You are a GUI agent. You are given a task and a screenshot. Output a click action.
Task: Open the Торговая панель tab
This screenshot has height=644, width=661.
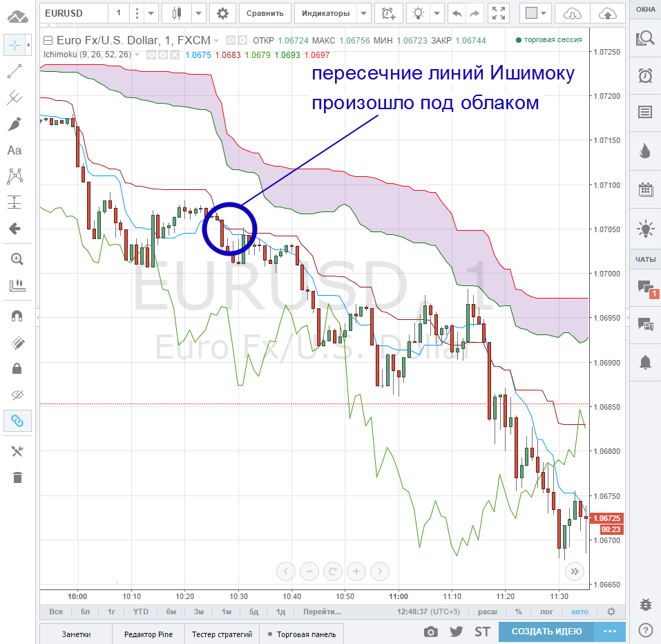302,634
